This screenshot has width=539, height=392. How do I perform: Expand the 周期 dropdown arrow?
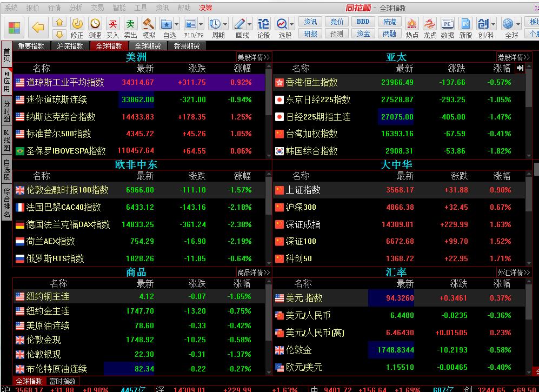(225, 24)
